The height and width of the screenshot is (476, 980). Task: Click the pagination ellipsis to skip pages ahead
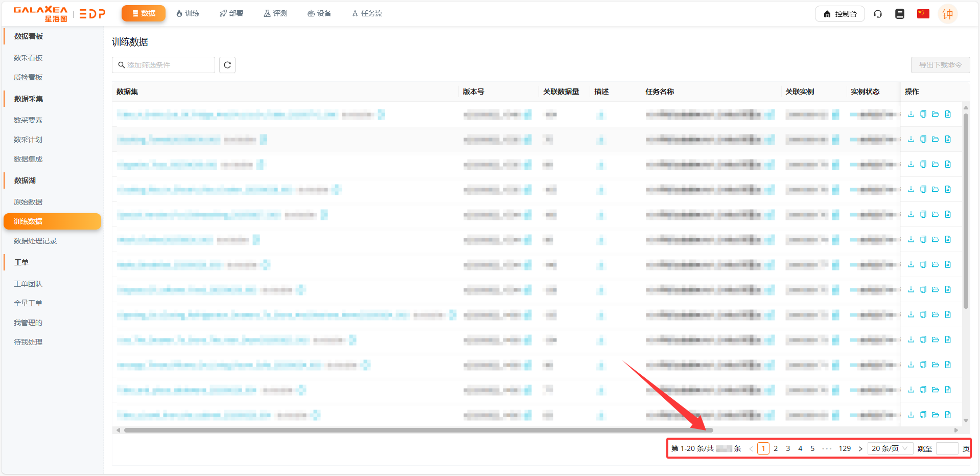[827, 448]
